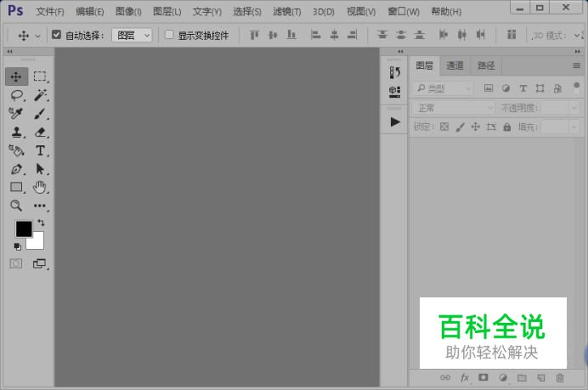Open the 滤镜(T) menu
The height and width of the screenshot is (390, 588).
tap(287, 12)
